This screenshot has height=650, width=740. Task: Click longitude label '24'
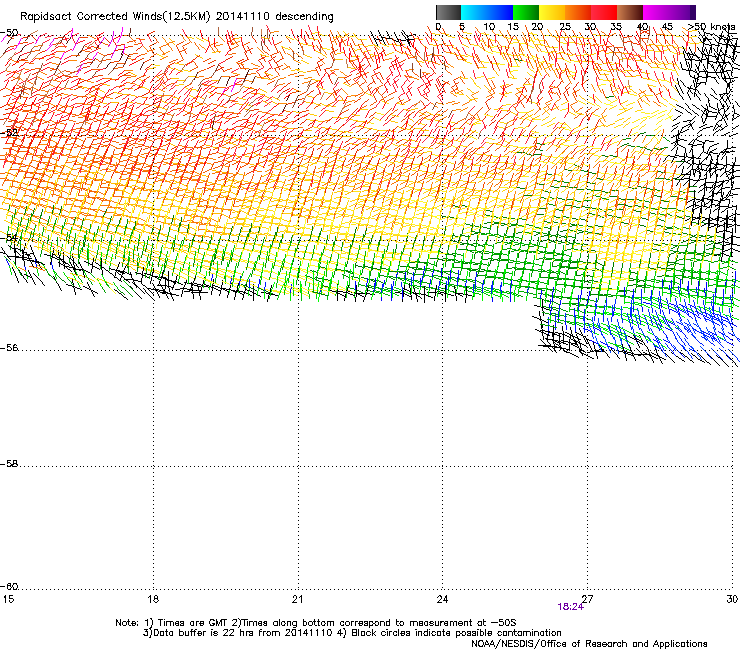442,599
